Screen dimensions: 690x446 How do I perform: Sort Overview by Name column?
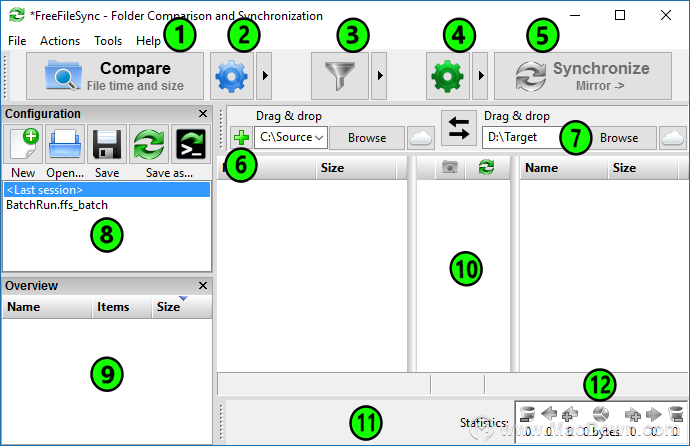pos(47,307)
